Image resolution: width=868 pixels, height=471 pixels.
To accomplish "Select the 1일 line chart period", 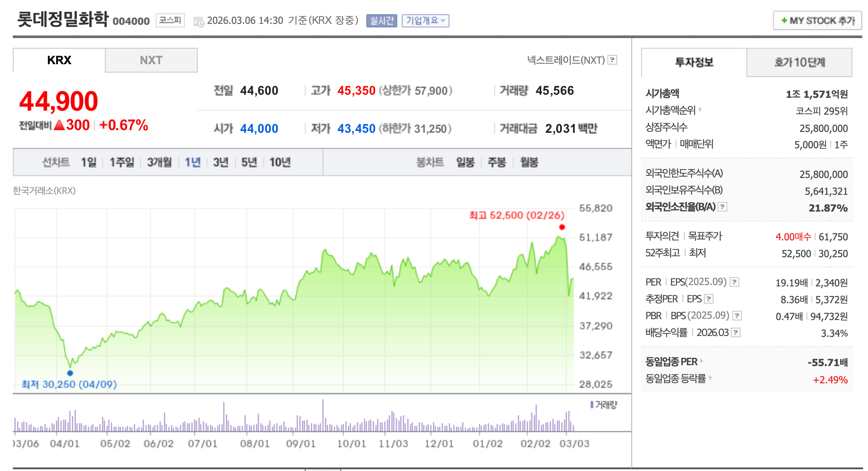I will 88,162.
